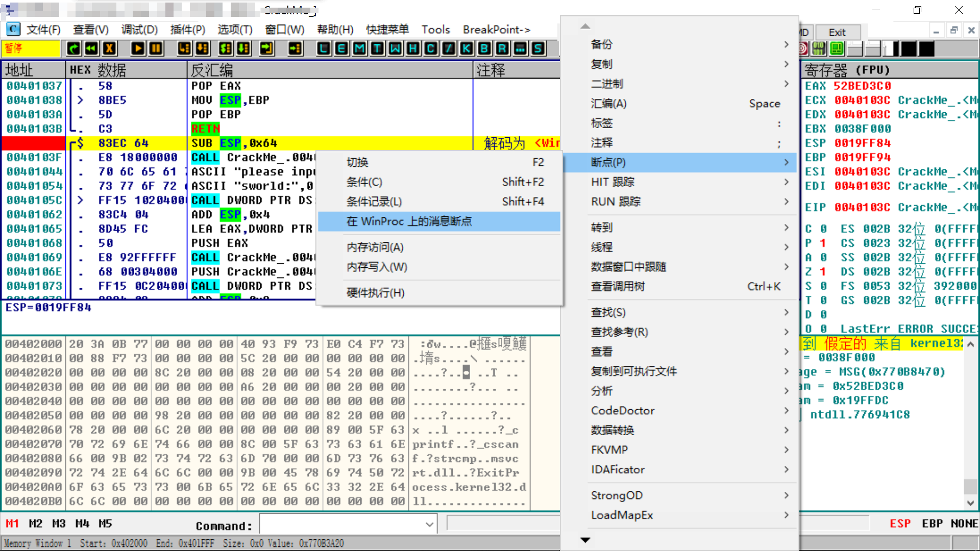Click the rewind double-arrow toolbar icon
The height and width of the screenshot is (551, 980).
click(91, 48)
